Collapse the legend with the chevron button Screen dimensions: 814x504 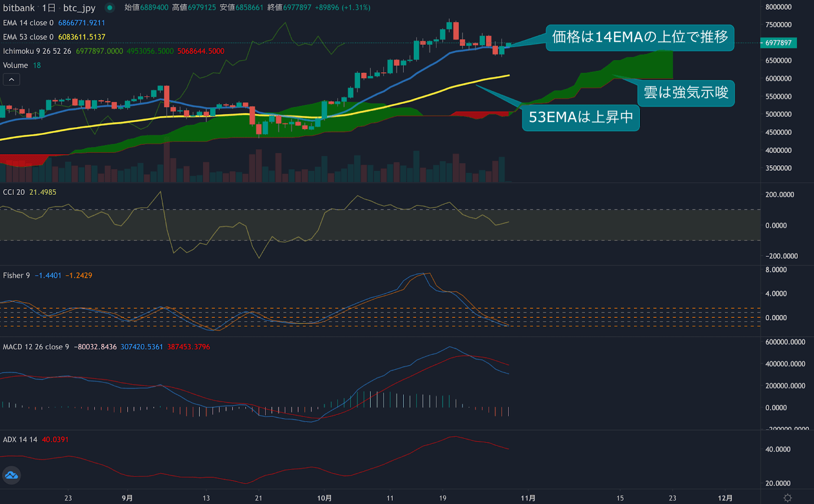click(x=11, y=79)
